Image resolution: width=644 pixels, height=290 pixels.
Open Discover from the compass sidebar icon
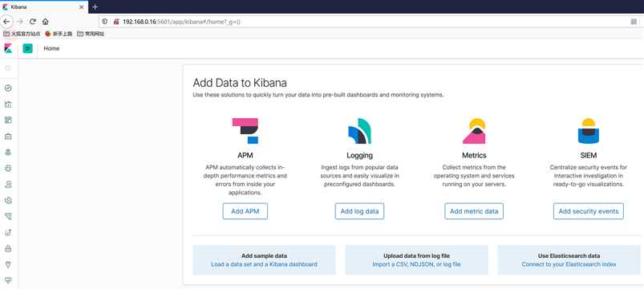(8, 88)
